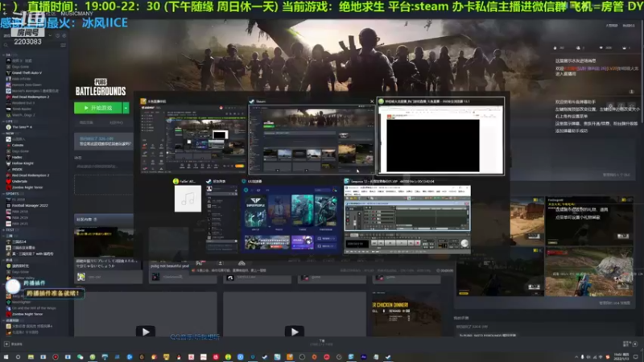Open WeChat icon on the taskbar
Screen dimensions: 644x362
(80, 357)
